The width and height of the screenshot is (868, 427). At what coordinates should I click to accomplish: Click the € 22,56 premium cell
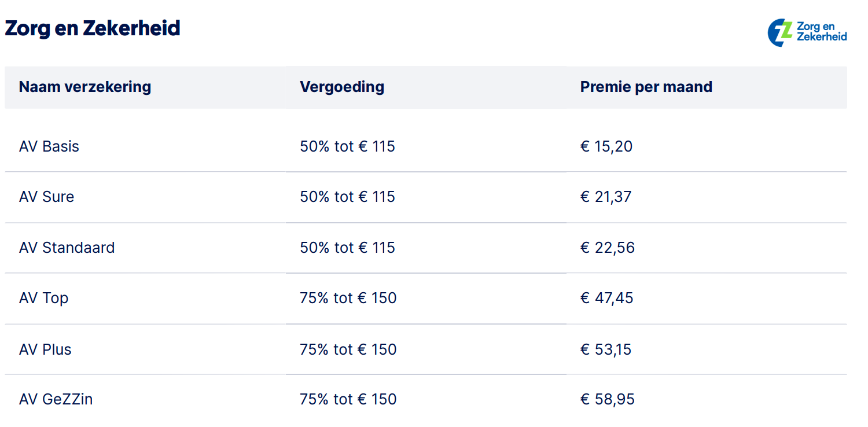pos(608,248)
